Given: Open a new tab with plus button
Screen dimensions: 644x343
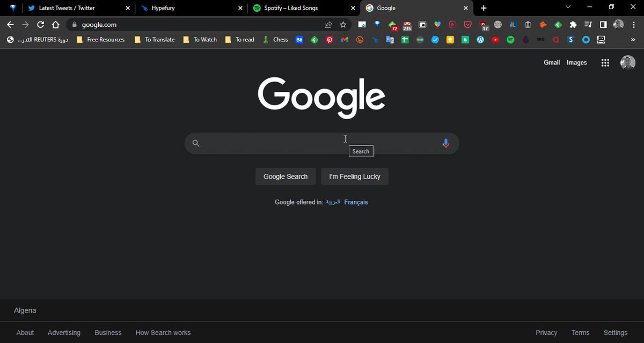Looking at the screenshot, I should [x=484, y=8].
